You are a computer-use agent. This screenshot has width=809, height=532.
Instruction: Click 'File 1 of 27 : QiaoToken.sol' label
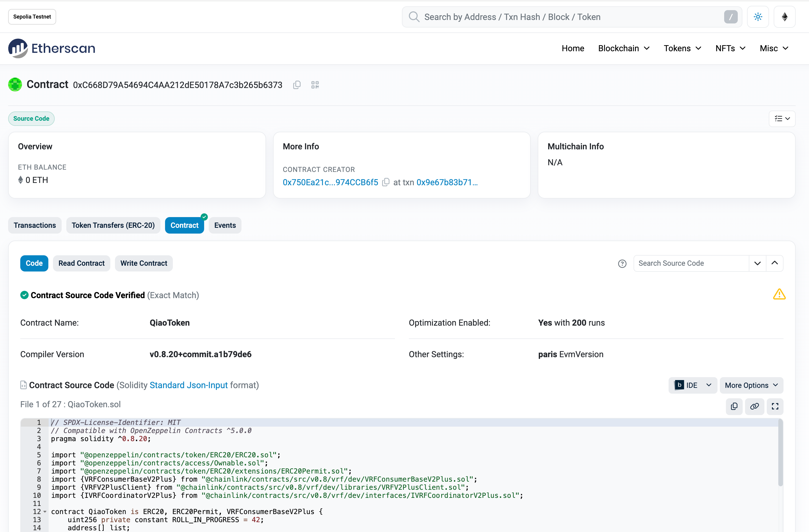click(70, 404)
